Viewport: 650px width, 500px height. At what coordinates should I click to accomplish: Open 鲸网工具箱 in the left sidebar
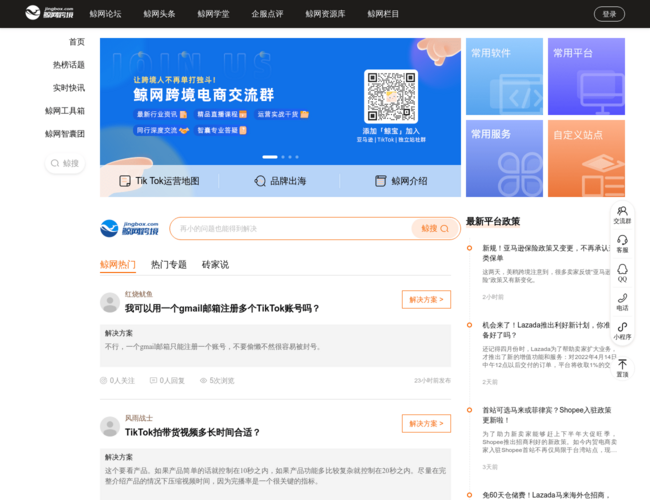pyautogui.click(x=65, y=111)
